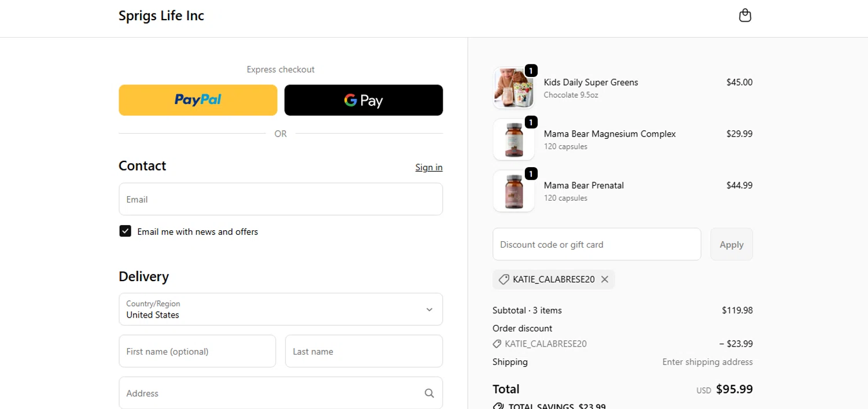Click the Discount code or gift card field
Viewport: 868px width, 409px height.
(x=597, y=244)
